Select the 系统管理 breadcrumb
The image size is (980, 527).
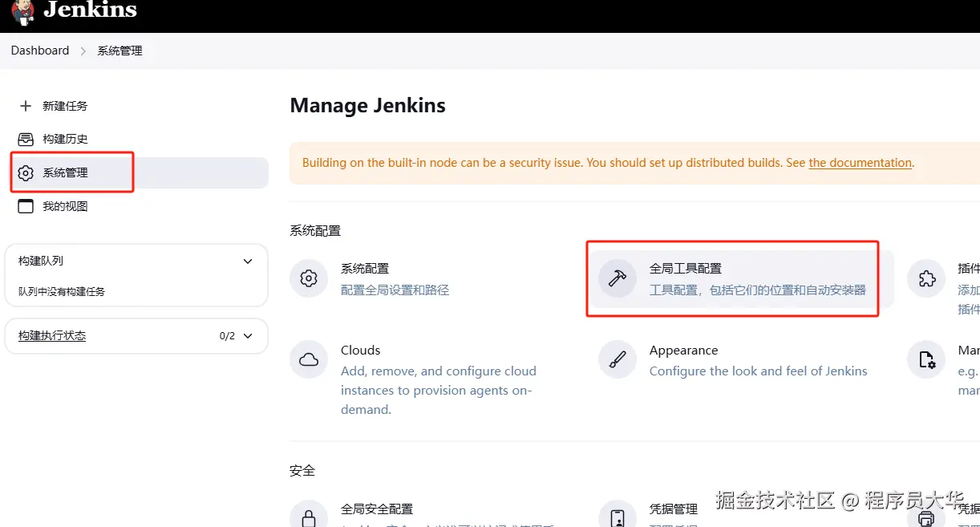pos(119,51)
